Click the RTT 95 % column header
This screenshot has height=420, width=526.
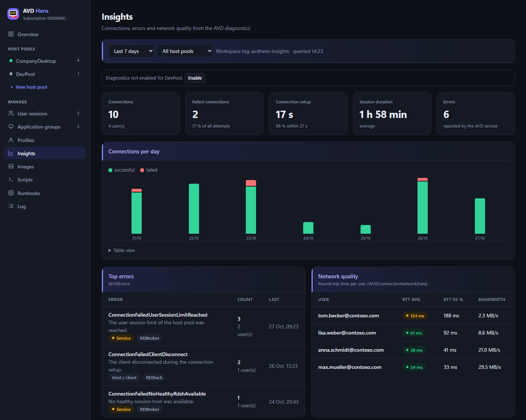(x=453, y=299)
